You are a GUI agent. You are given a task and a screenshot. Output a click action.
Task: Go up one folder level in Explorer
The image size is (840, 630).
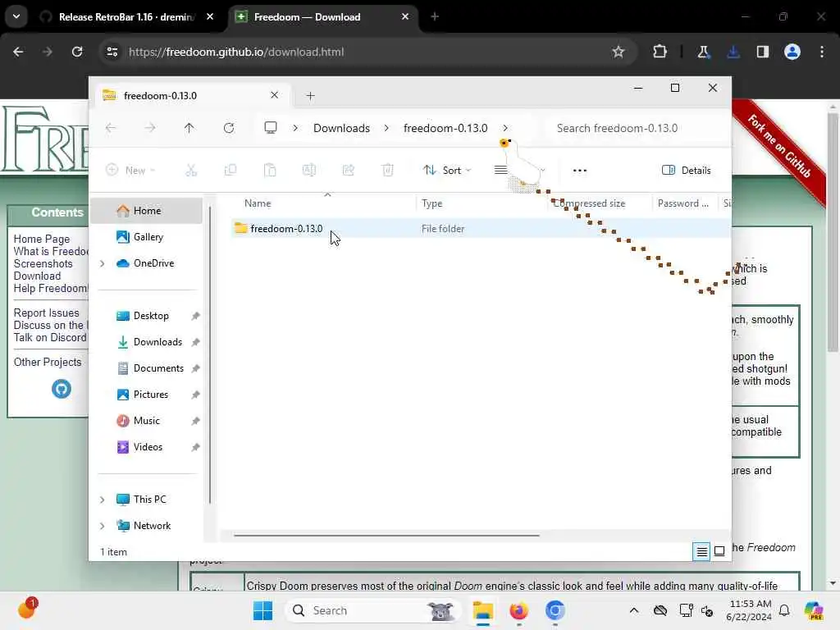click(x=189, y=128)
